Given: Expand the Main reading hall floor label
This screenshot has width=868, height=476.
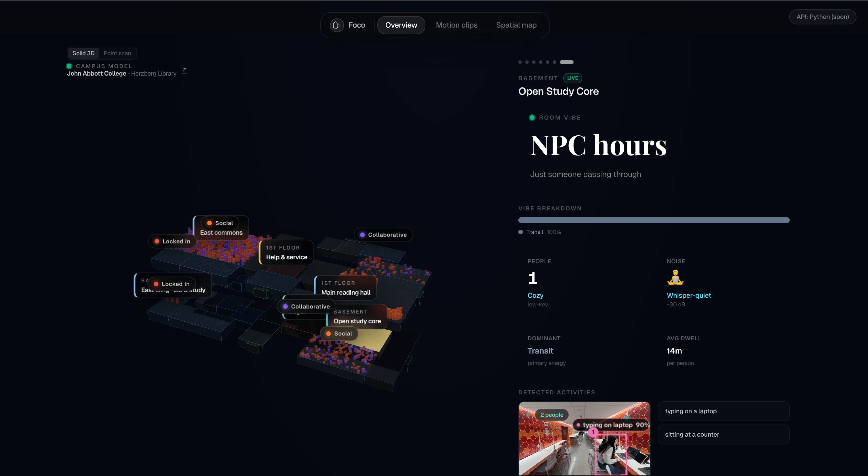Looking at the screenshot, I should (345, 288).
